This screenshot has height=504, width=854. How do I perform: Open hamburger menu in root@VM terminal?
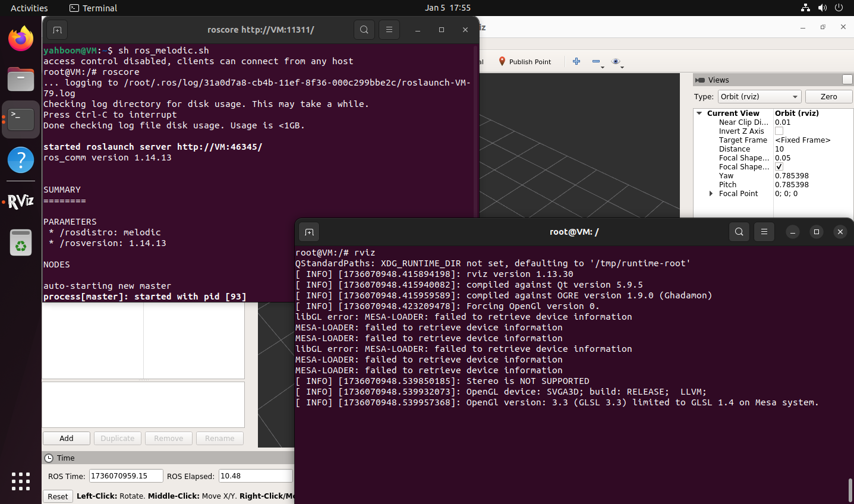(764, 232)
